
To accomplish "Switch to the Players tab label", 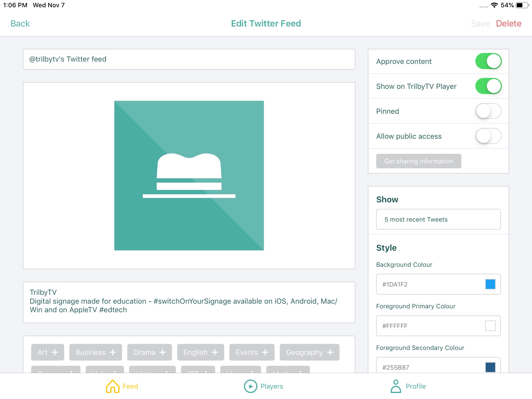I will click(272, 386).
